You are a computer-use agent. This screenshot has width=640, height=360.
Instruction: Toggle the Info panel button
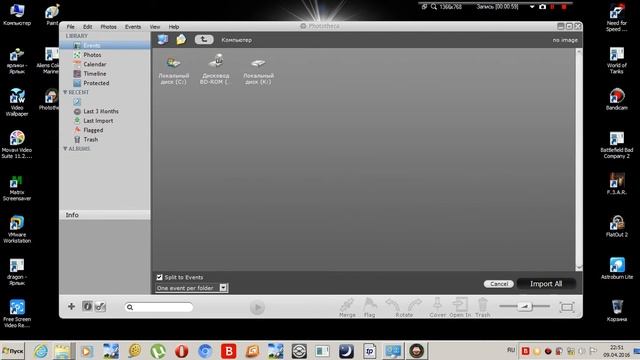point(87,306)
